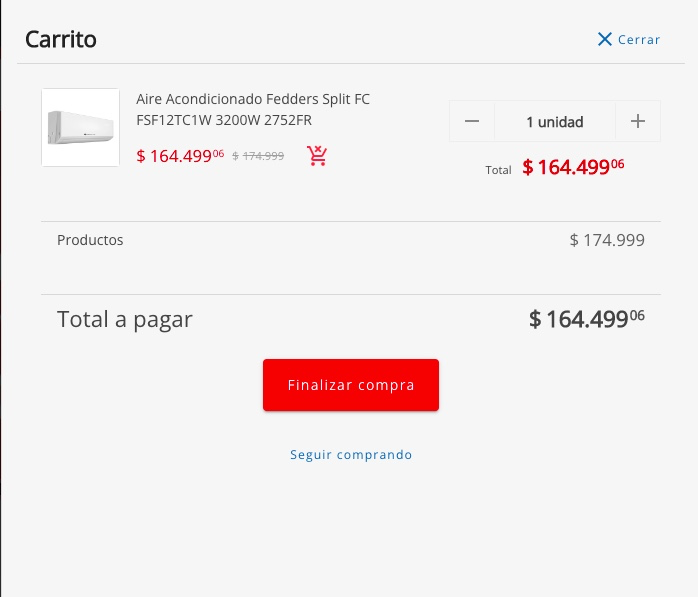
Task: Click the final amount beside Total a pagar
Action: pos(586,319)
